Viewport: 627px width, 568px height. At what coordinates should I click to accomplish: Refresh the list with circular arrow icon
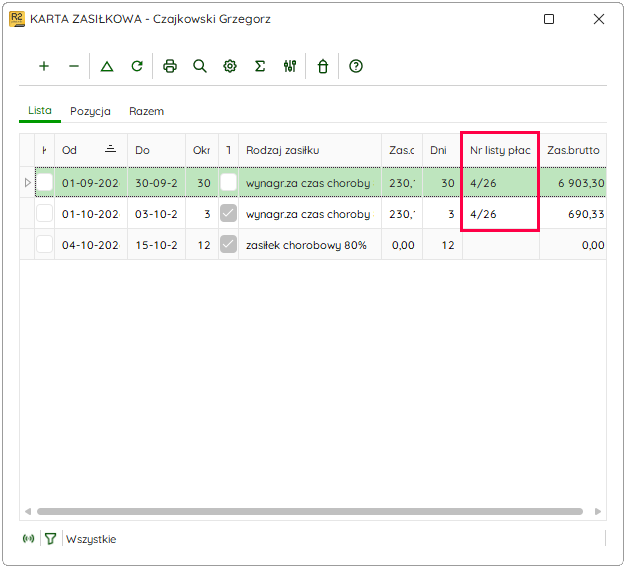tap(137, 66)
